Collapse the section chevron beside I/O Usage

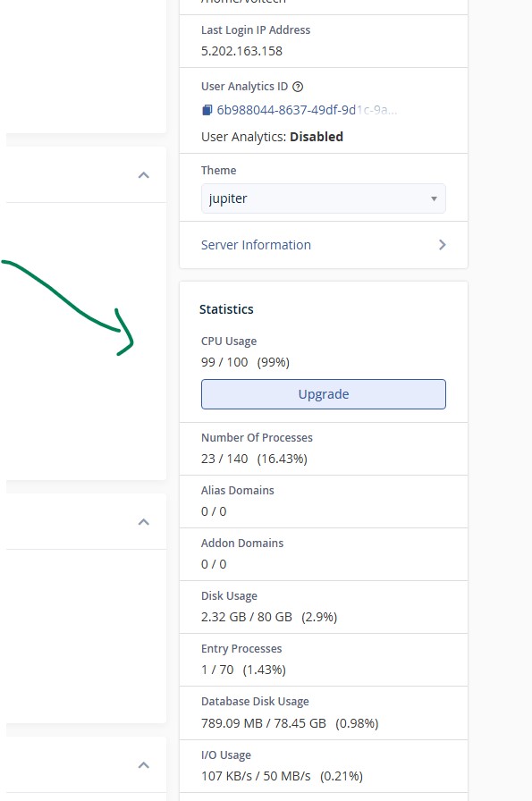tap(144, 765)
